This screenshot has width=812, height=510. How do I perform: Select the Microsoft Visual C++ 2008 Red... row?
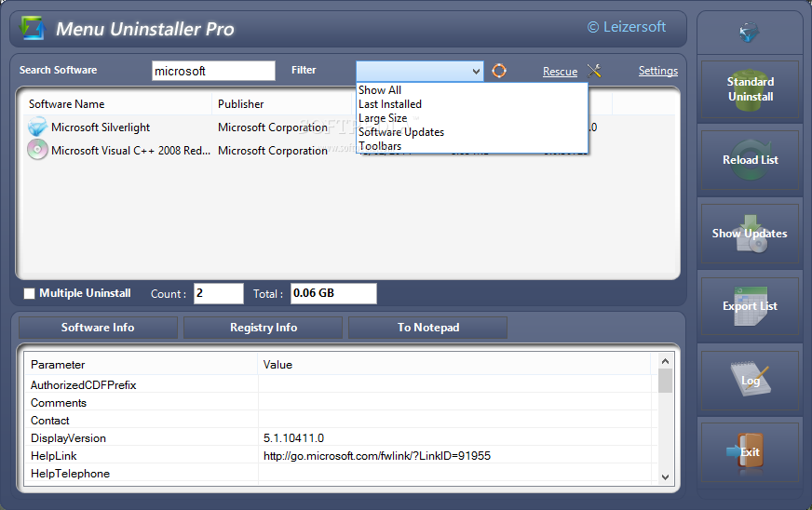click(x=130, y=151)
